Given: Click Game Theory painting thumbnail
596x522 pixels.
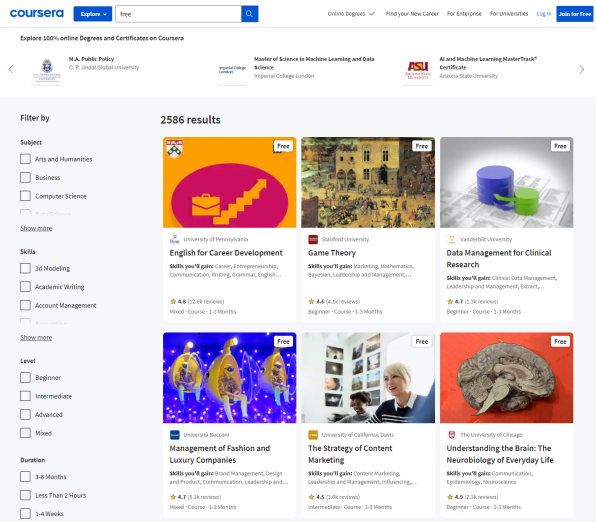Looking at the screenshot, I should click(x=368, y=182).
